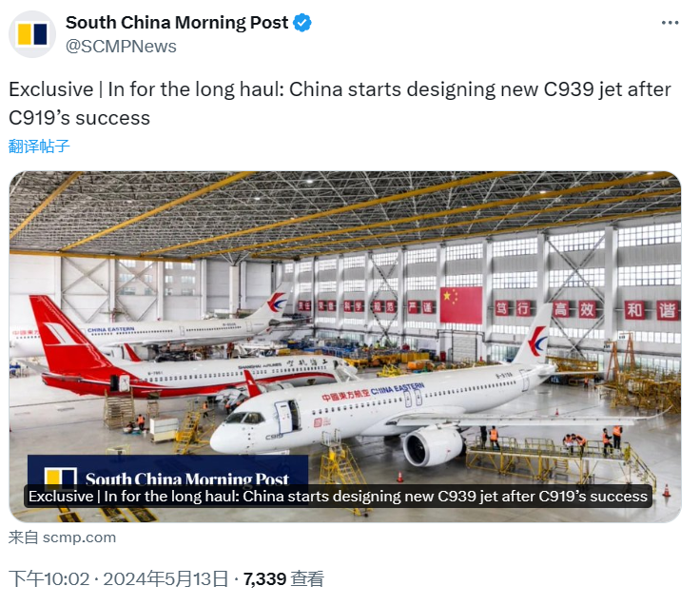
Task: Click the South China Morning Post banner text
Action: pos(187,479)
